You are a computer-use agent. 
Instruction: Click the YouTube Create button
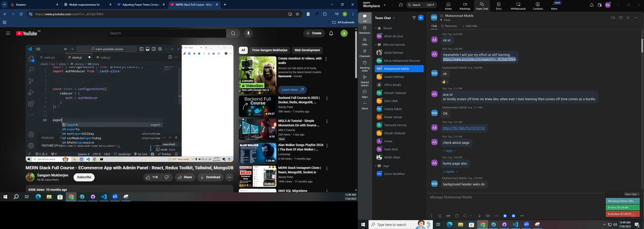click(314, 33)
